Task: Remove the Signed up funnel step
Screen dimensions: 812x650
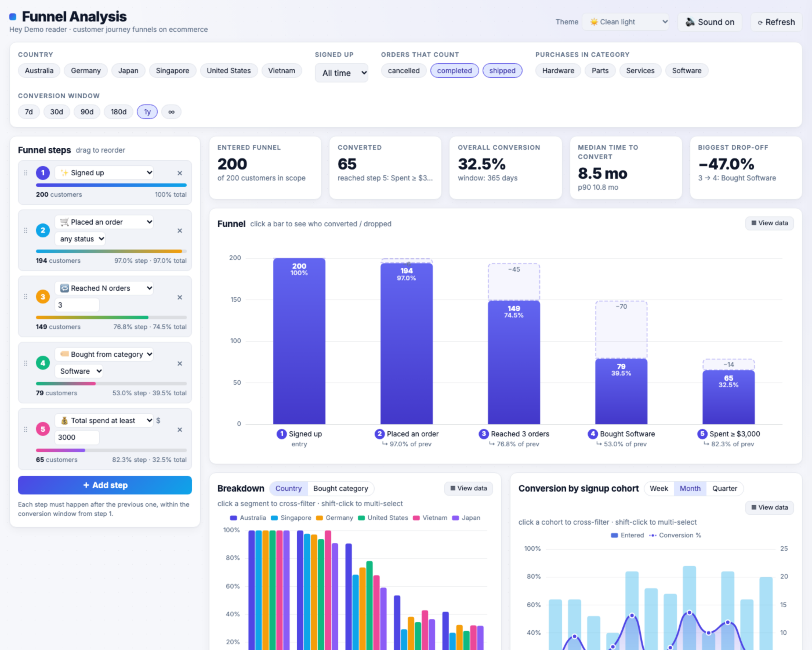Action: click(x=180, y=173)
